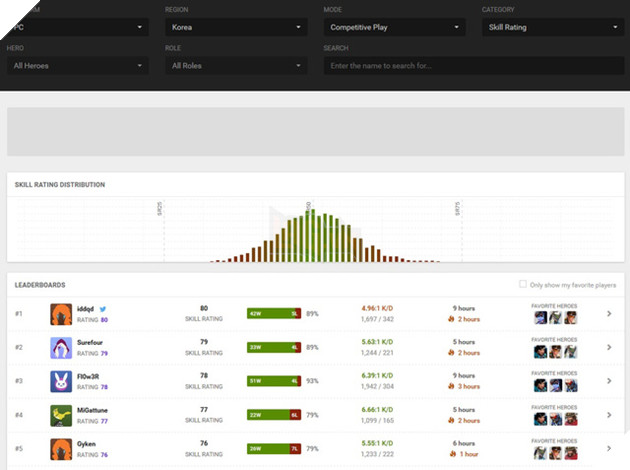Expand Gyken's row with the chevron arrow
Viewport: 630px width, 470px height.
pyautogui.click(x=609, y=448)
